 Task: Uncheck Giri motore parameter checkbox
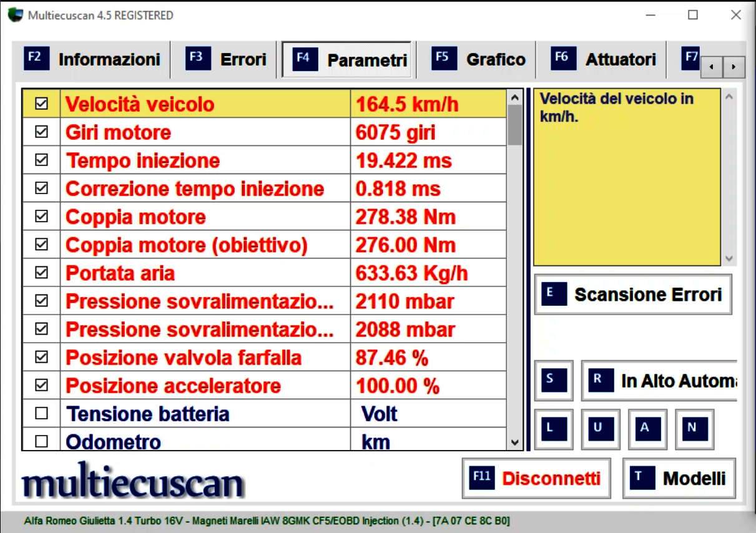point(41,132)
